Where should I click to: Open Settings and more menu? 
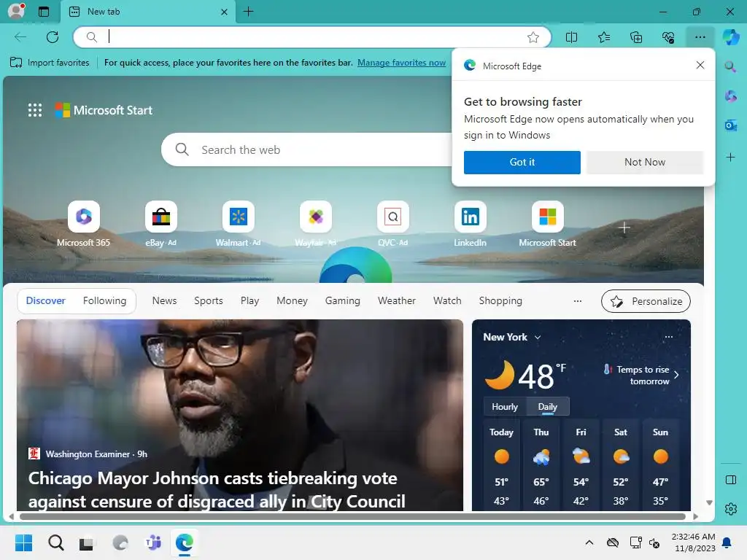click(x=700, y=37)
